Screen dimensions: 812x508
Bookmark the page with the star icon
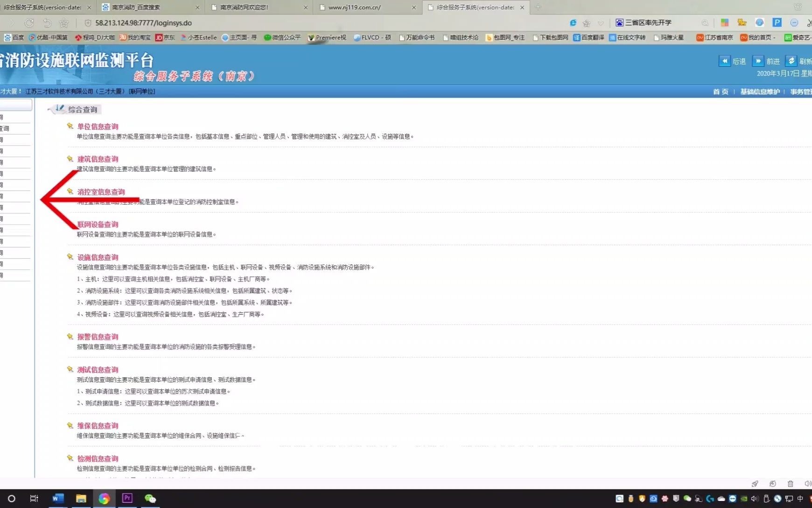[64, 23]
